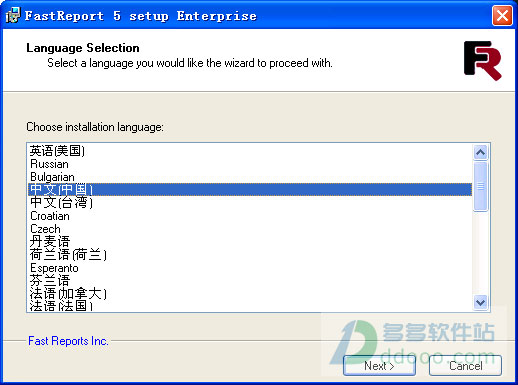
Task: Cancel the setup wizard
Action: click(x=465, y=366)
